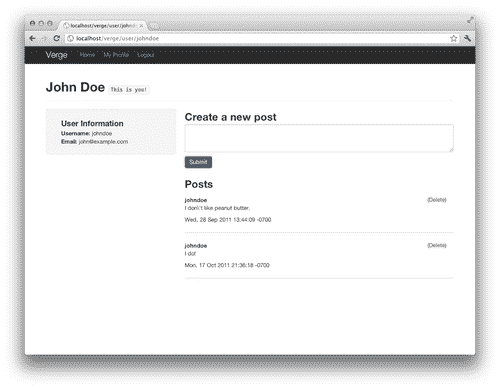Click the resize handle of the post textarea
500x389 pixels.
[x=451, y=150]
